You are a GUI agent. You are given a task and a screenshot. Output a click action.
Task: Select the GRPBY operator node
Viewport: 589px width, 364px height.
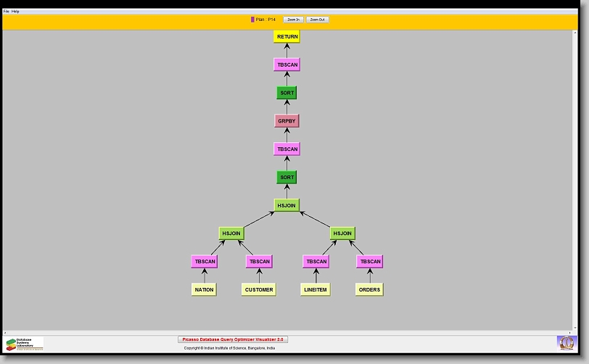coord(287,121)
